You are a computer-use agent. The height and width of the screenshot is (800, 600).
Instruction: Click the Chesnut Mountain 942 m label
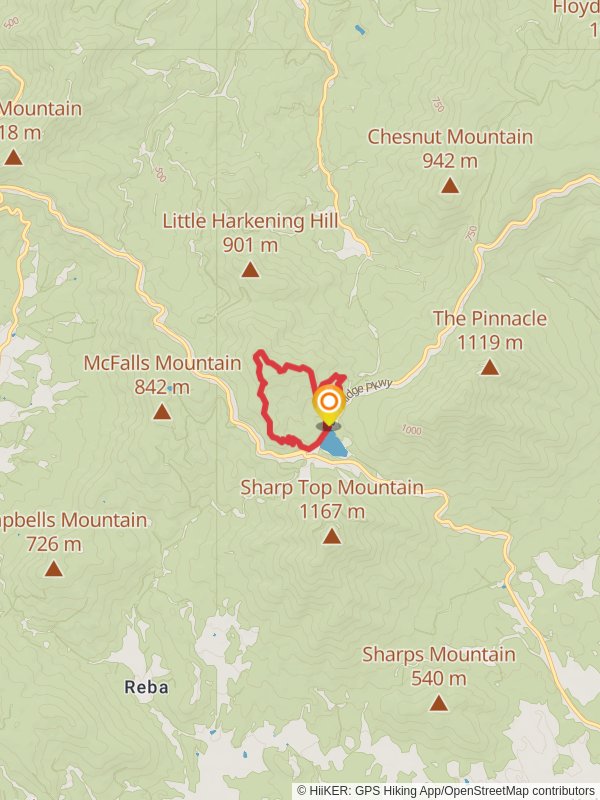tap(450, 148)
